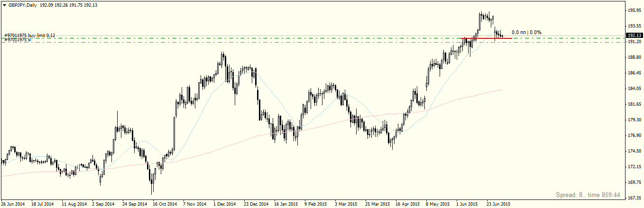The image size is (644, 208).
Task: Click the 16 Jan 2015 date label
Action: (x=285, y=204)
